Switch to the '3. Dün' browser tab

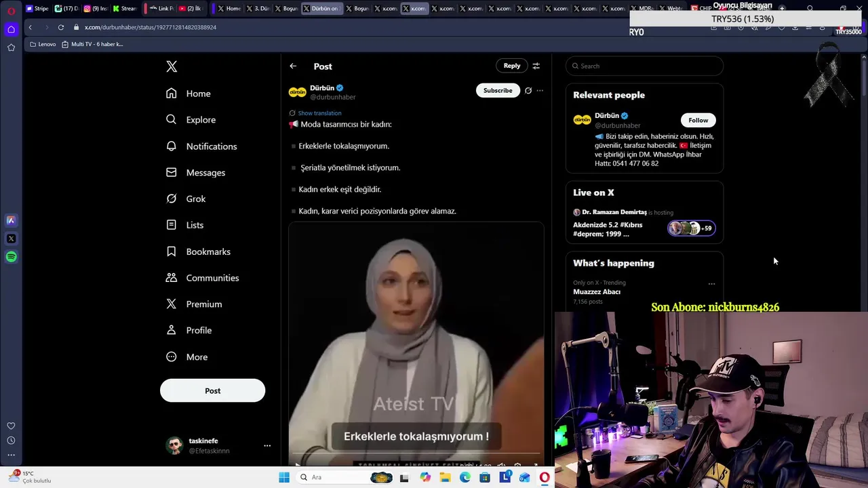click(258, 9)
